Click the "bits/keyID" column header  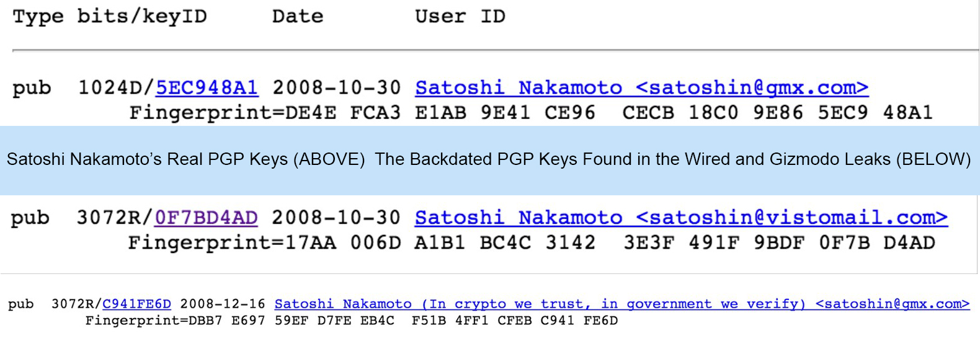142,17
